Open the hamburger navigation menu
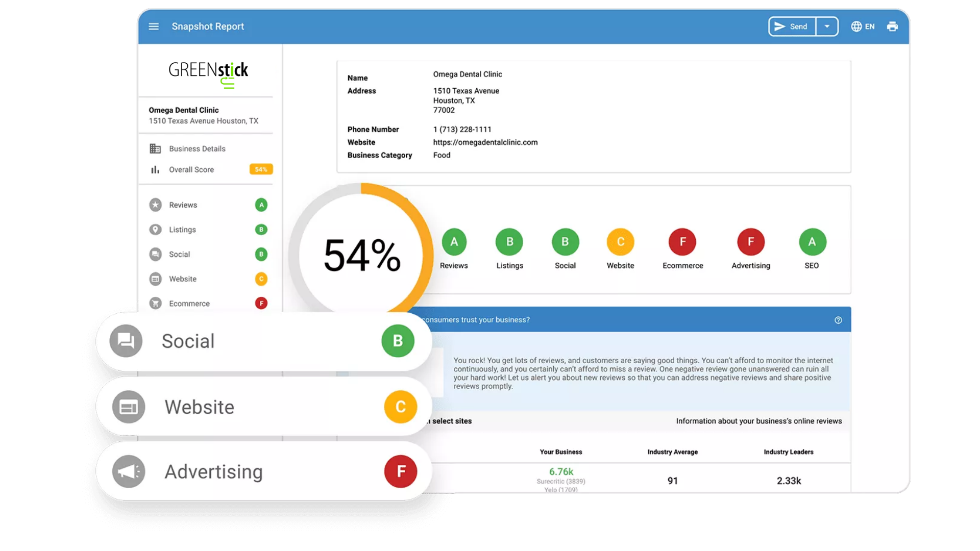Viewport: 980px width, 551px height. pos(154,26)
